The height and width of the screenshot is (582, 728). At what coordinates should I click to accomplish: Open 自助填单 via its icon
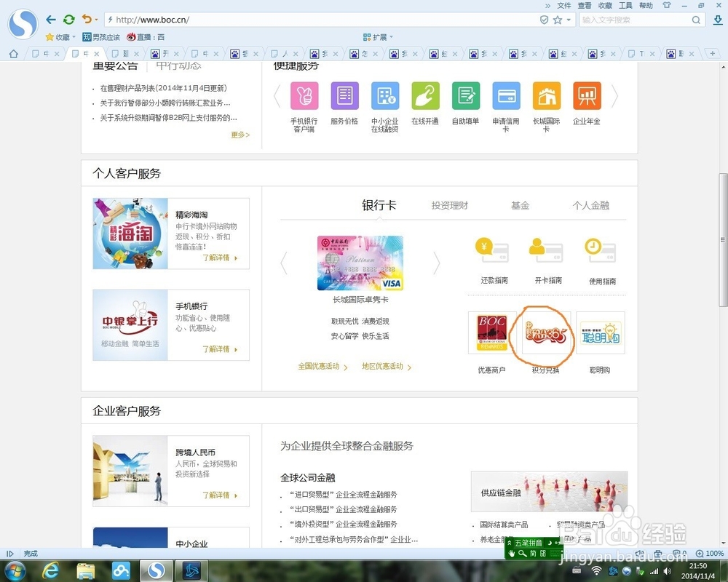(x=465, y=95)
